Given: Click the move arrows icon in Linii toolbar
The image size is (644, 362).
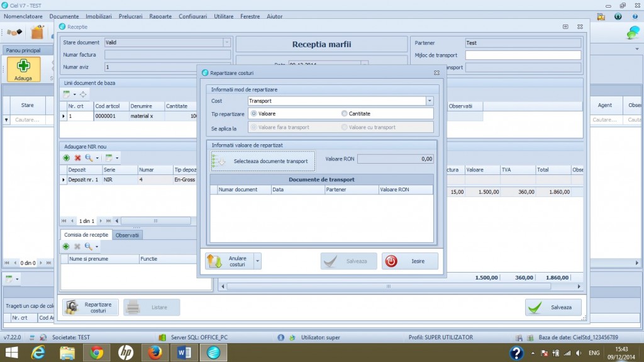Looking at the screenshot, I should pyautogui.click(x=83, y=94).
